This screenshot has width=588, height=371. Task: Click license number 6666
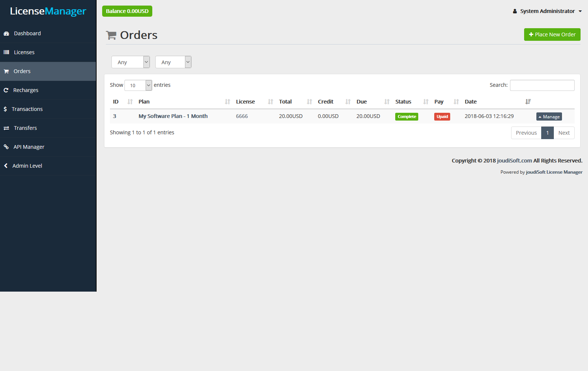(x=242, y=116)
